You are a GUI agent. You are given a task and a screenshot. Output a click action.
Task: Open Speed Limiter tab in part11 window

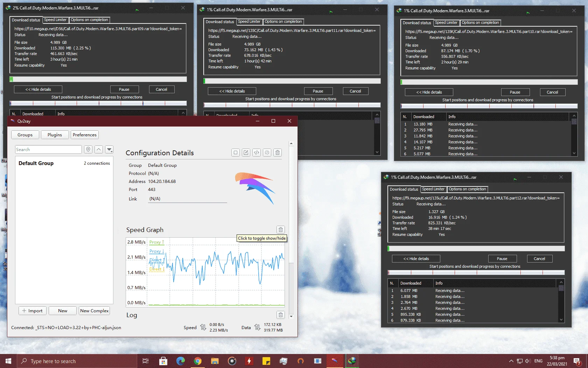click(249, 22)
